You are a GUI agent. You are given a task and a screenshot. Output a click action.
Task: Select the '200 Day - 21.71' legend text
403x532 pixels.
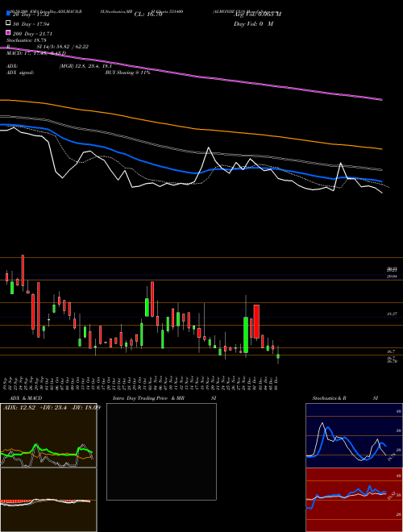click(32, 34)
